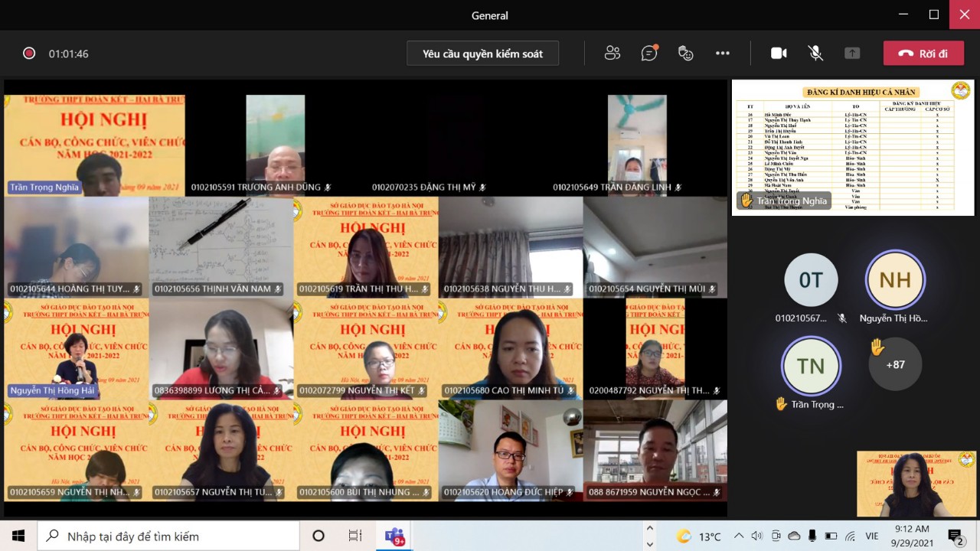Select the NH avatar of Nguyễn Thị Hồ…
Image resolution: width=980 pixels, height=551 pixels.
pos(895,280)
